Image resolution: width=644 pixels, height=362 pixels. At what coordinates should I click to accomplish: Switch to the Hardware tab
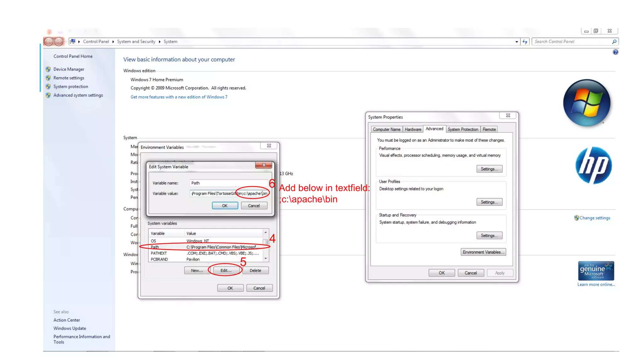(413, 129)
